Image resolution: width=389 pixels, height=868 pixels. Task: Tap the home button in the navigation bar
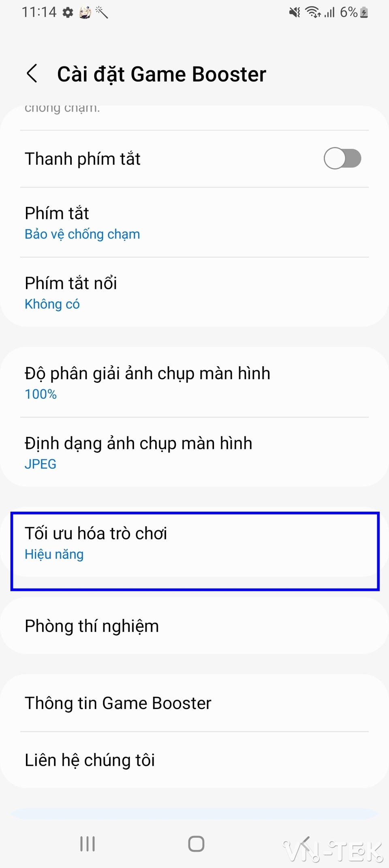196,844
